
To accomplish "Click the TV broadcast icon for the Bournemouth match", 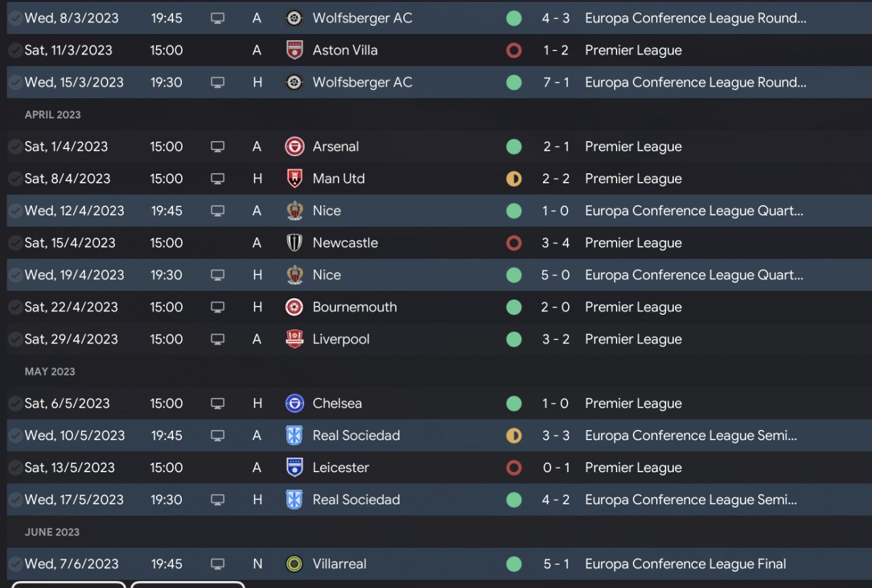I will click(x=217, y=307).
